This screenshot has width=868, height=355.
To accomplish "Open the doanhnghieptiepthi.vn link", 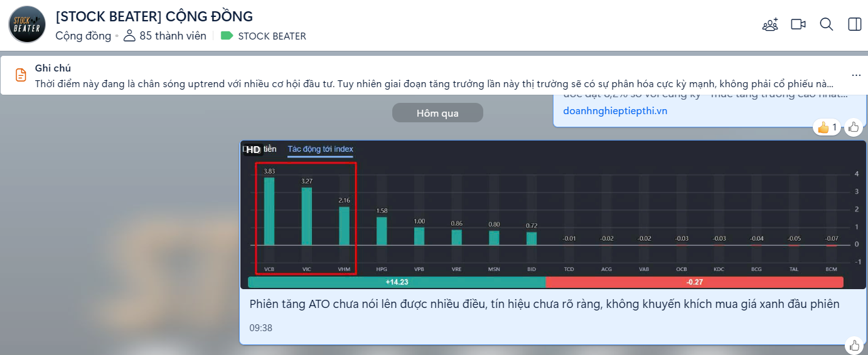I will [x=615, y=111].
